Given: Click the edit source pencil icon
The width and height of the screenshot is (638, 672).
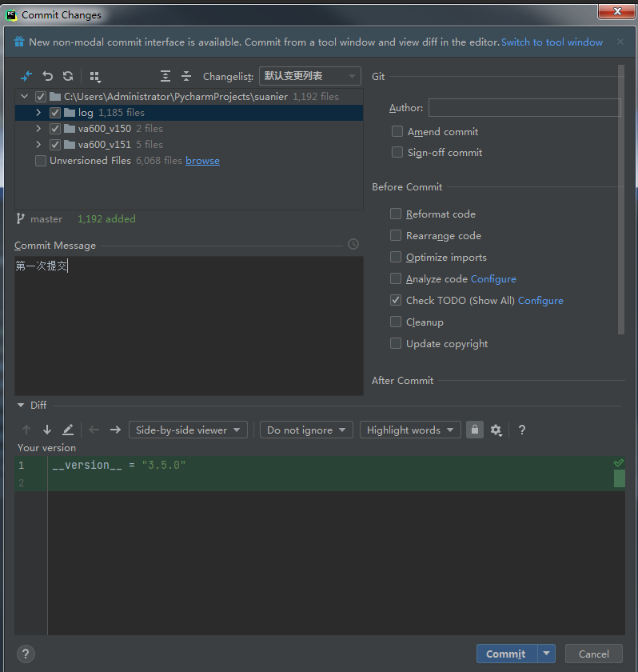Looking at the screenshot, I should click(68, 430).
